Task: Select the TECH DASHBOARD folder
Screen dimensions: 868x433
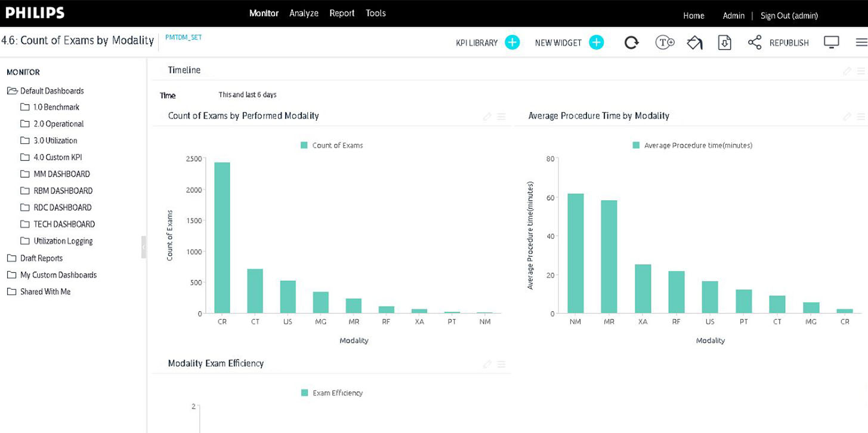Action: (x=63, y=224)
